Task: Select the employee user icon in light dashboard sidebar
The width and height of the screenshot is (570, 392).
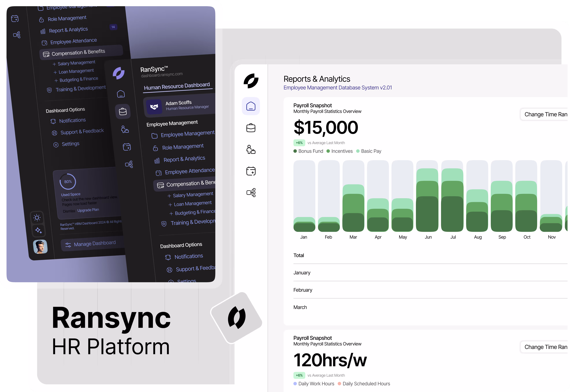Action: (251, 149)
